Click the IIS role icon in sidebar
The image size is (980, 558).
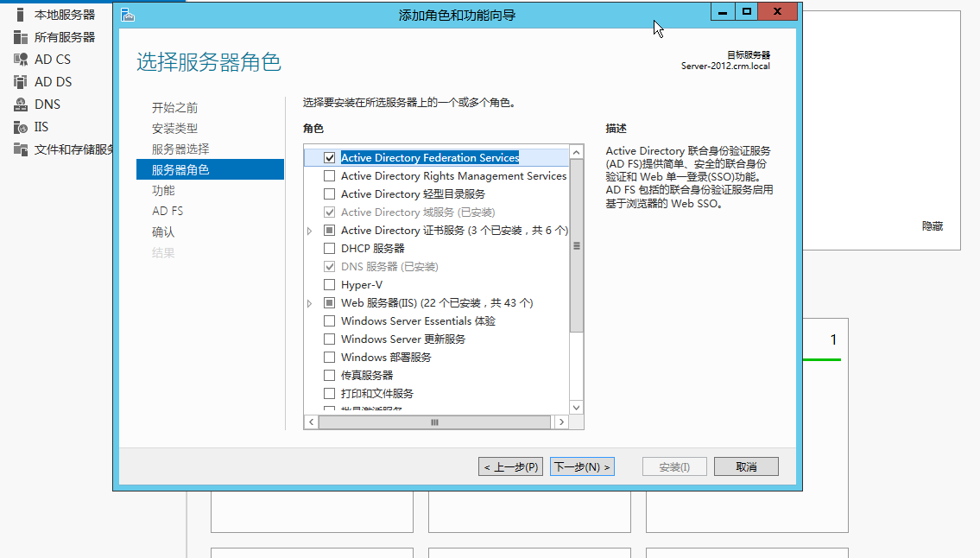(20, 127)
